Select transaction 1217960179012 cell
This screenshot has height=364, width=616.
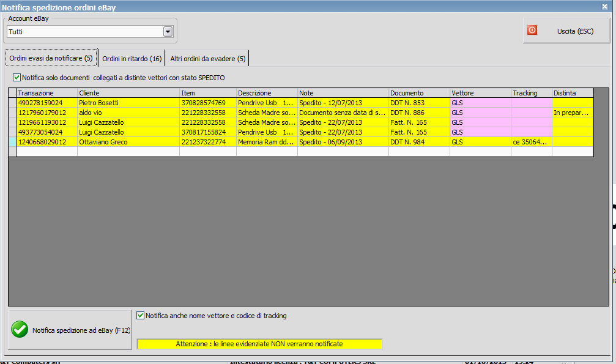click(46, 113)
